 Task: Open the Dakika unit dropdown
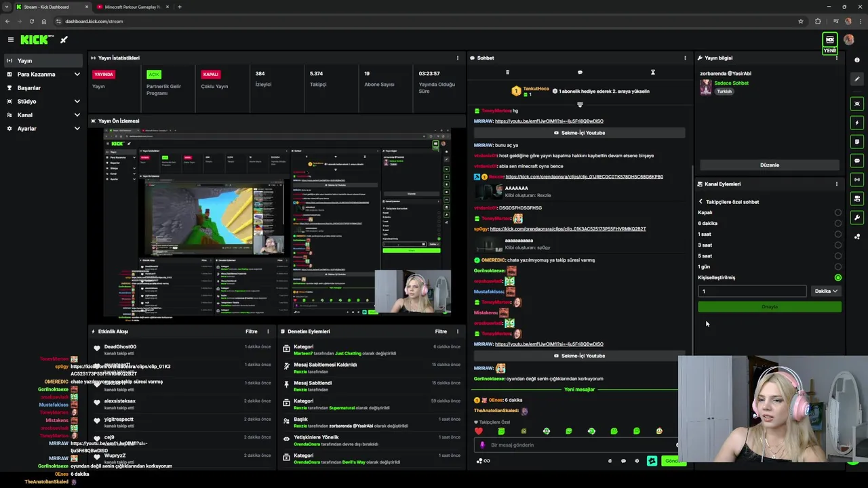click(x=826, y=291)
